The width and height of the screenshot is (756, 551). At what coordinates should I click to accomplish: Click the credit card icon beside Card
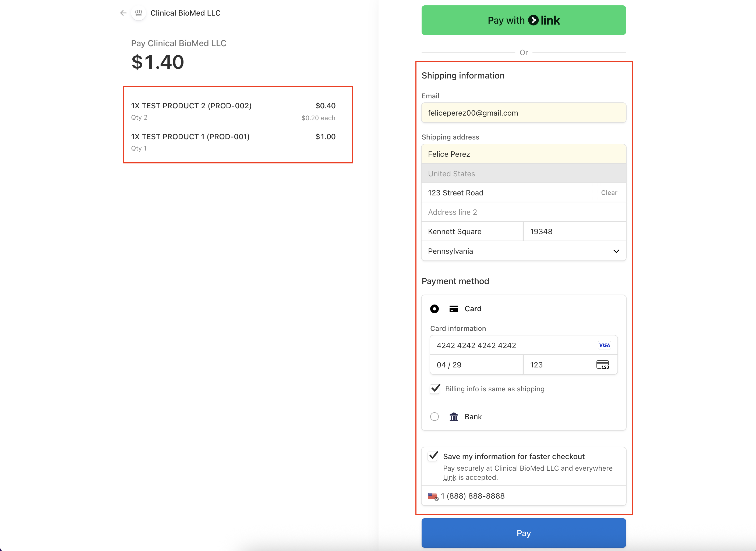[454, 309]
